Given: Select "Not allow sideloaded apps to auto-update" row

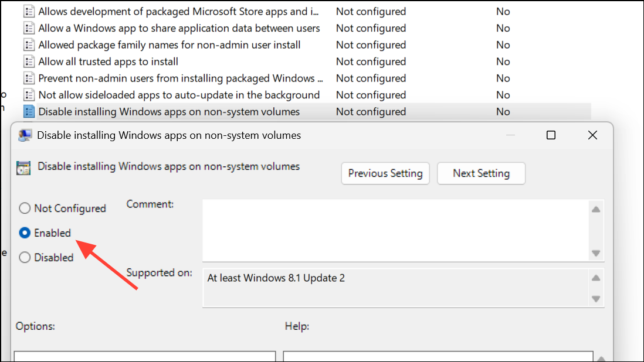Looking at the screenshot, I should [x=179, y=95].
